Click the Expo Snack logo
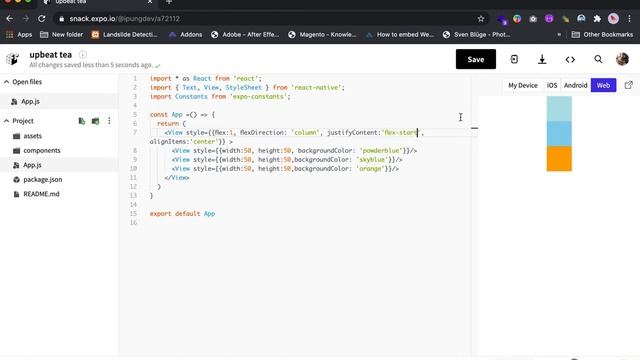This screenshot has width=640, height=360. pos(13,59)
